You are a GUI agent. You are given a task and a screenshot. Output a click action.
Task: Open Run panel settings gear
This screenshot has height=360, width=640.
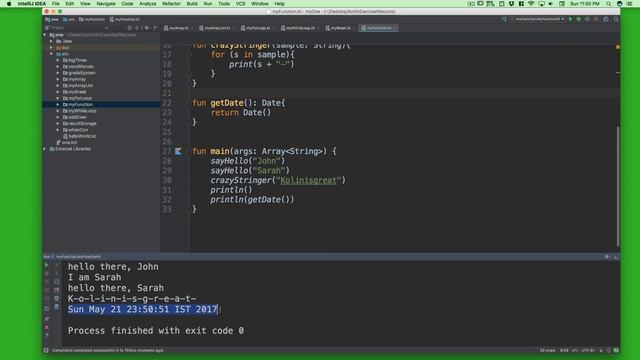coord(607,257)
